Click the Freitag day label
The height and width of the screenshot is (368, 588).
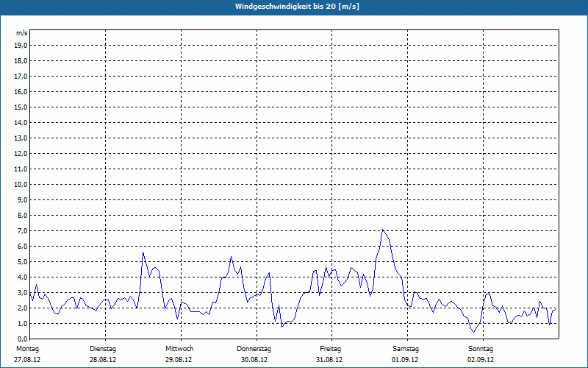330,349
